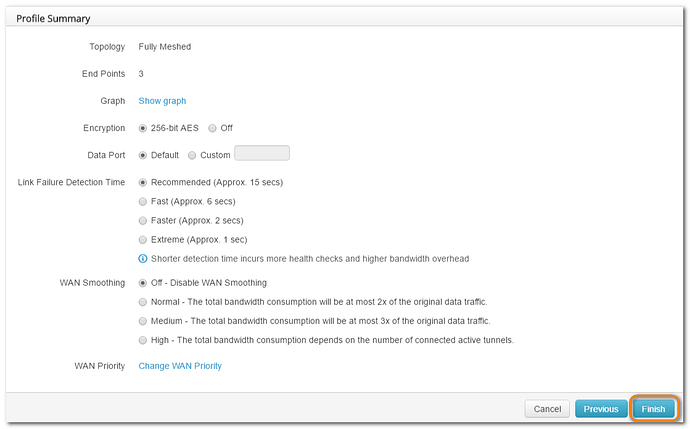690x429 pixels.
Task: Select Custom data port option
Action: click(192, 155)
